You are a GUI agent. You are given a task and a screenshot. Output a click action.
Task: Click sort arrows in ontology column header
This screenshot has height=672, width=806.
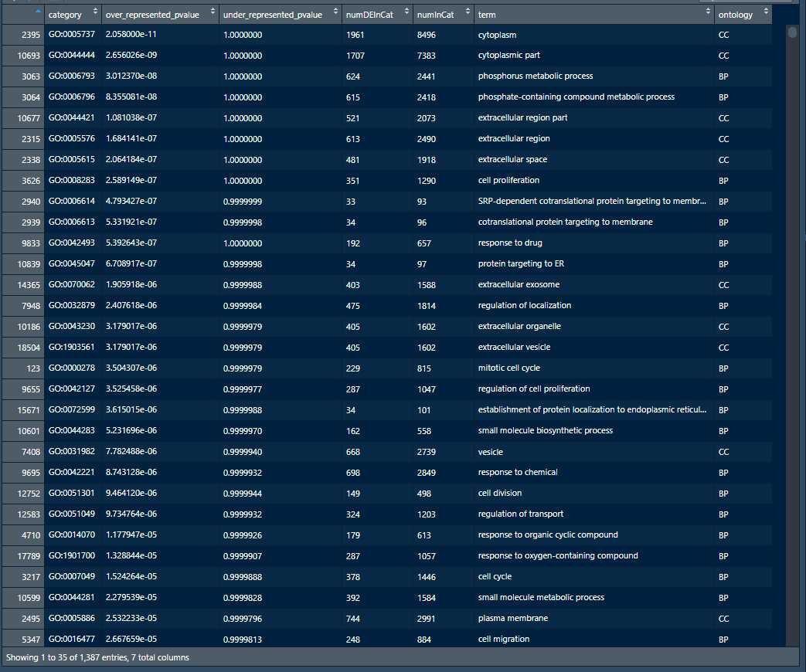766,12
